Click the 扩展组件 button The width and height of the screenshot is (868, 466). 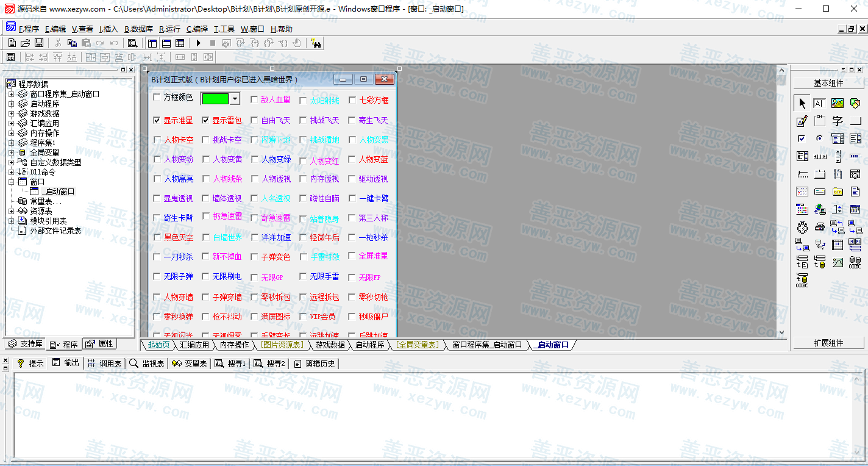828,343
